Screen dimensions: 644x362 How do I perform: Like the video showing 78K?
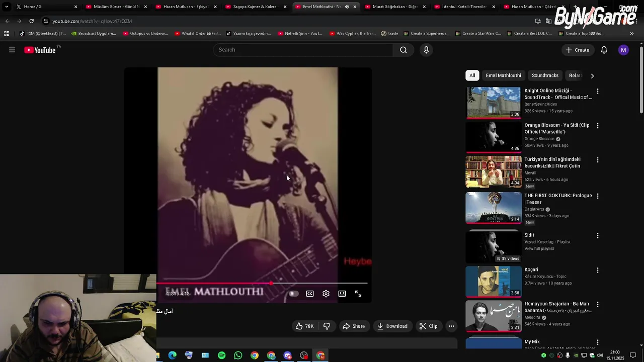(x=304, y=326)
